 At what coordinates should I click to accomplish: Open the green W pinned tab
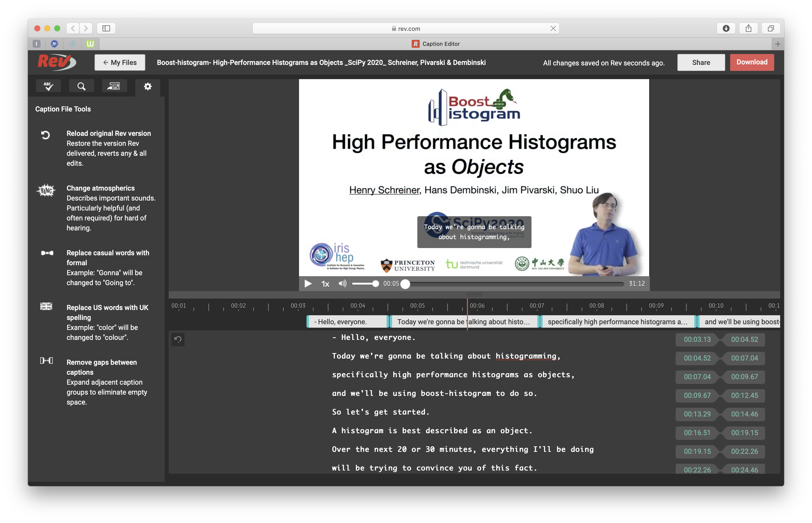(90, 44)
